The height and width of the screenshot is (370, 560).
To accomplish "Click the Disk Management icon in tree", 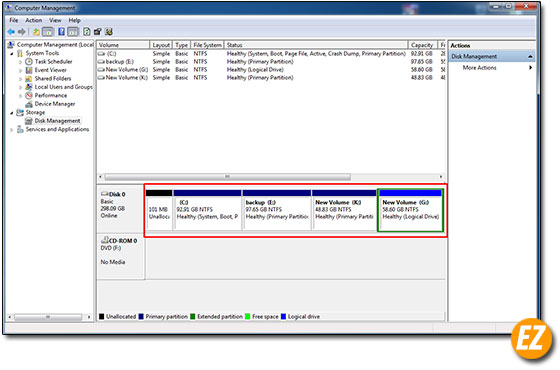I will [x=29, y=121].
